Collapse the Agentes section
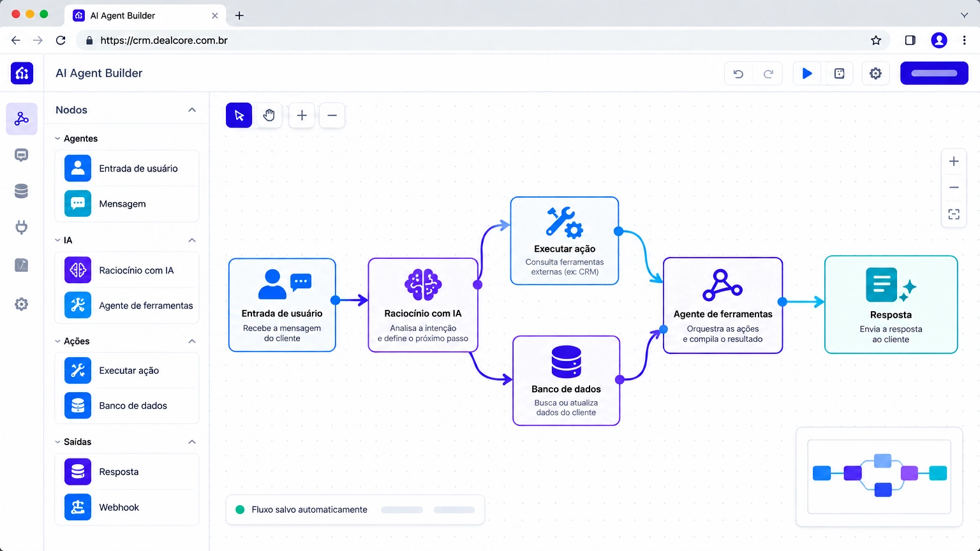Viewport: 980px width, 551px height. pyautogui.click(x=57, y=138)
